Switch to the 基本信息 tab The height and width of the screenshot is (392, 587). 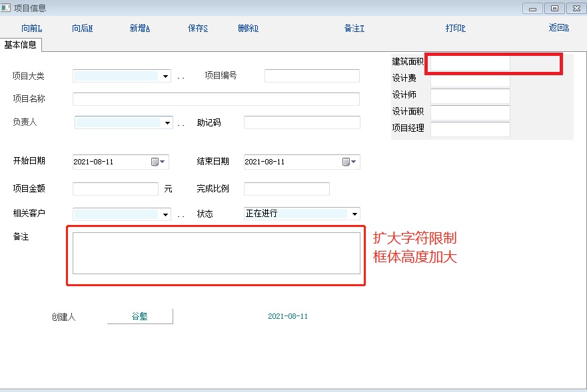coord(21,45)
